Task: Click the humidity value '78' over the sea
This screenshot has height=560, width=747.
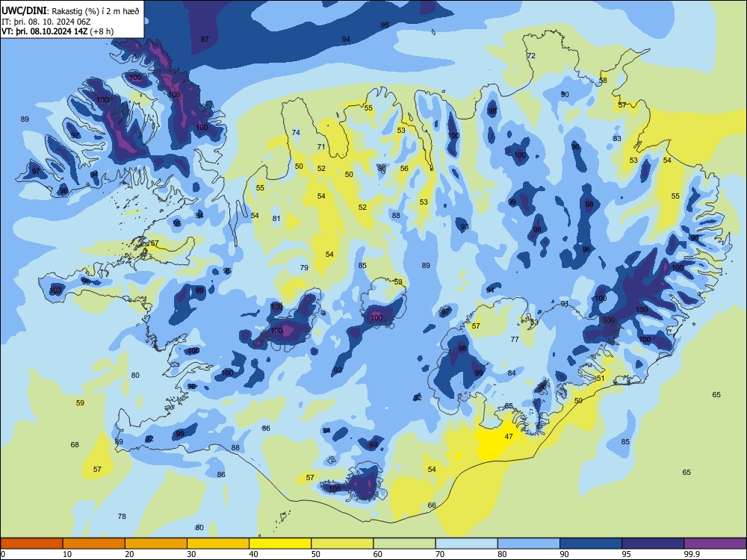Action: click(122, 516)
